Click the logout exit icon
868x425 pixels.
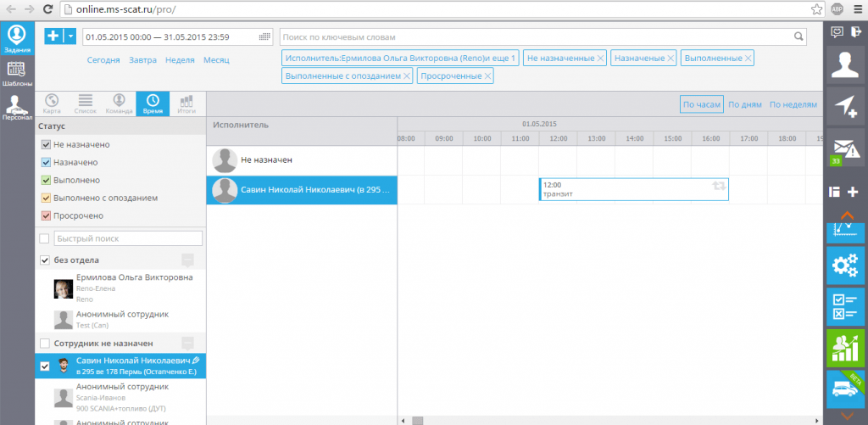854,32
